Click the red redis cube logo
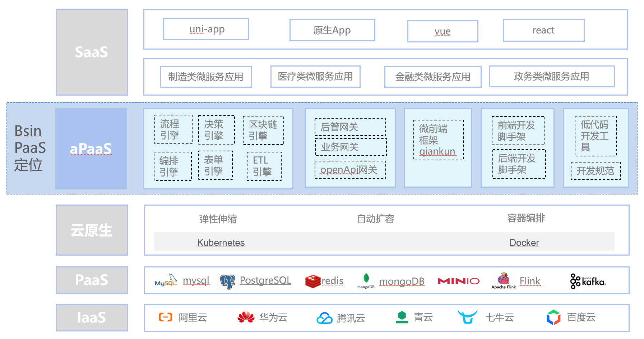The height and width of the screenshot is (339, 644). pos(312,281)
